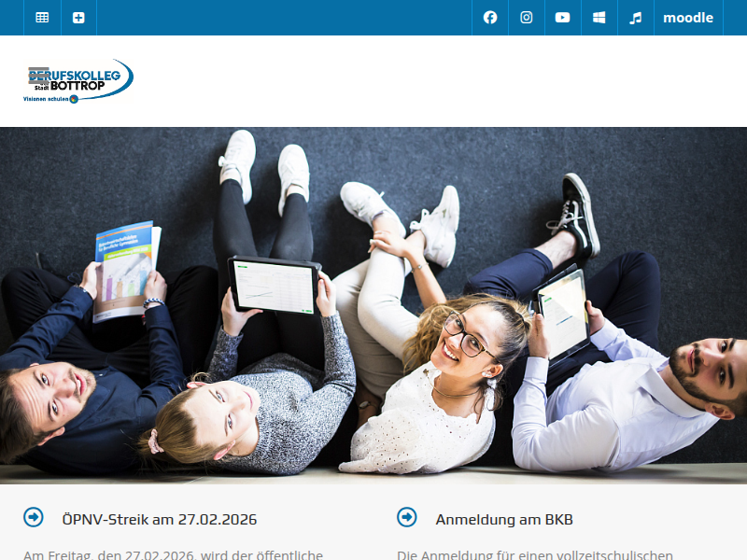The height and width of the screenshot is (560, 747).
Task: Click the Windows logo icon
Action: (x=599, y=18)
